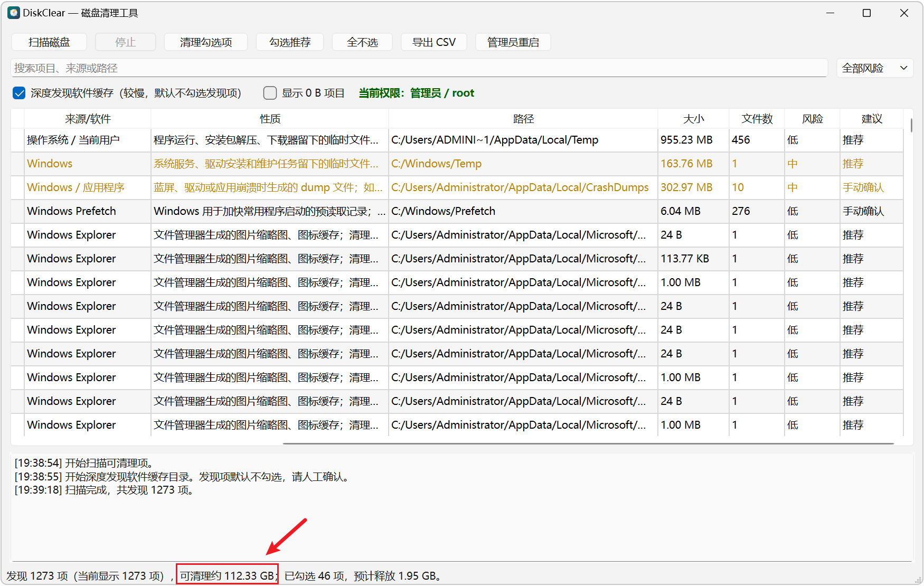Screen dimensions: 924x586
Task: Select the 操作系统 / 当前用户 row
Action: point(457,140)
